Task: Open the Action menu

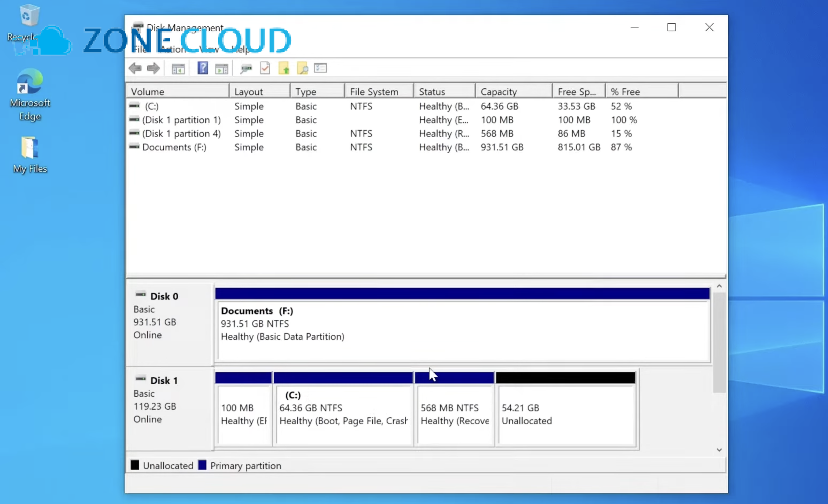Action: (x=173, y=49)
